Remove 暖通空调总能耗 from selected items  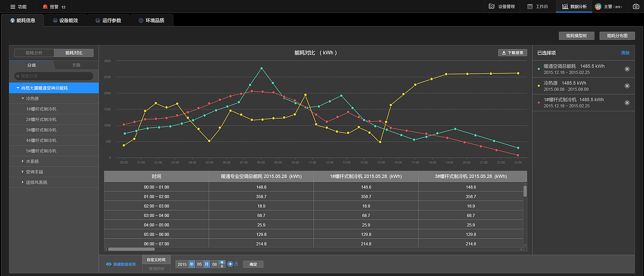click(627, 69)
